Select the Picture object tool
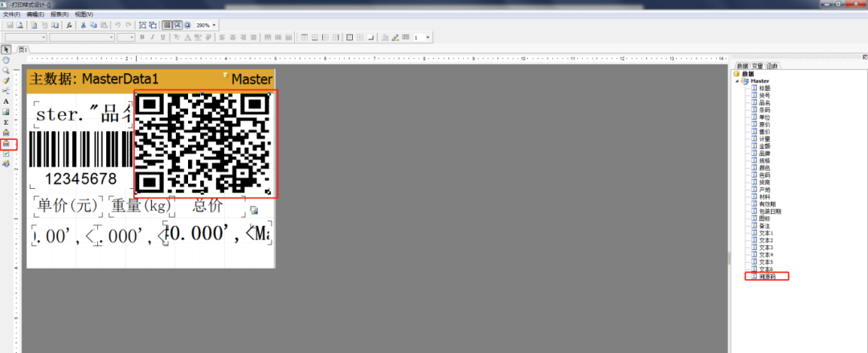This screenshot has width=868, height=353. click(x=6, y=112)
